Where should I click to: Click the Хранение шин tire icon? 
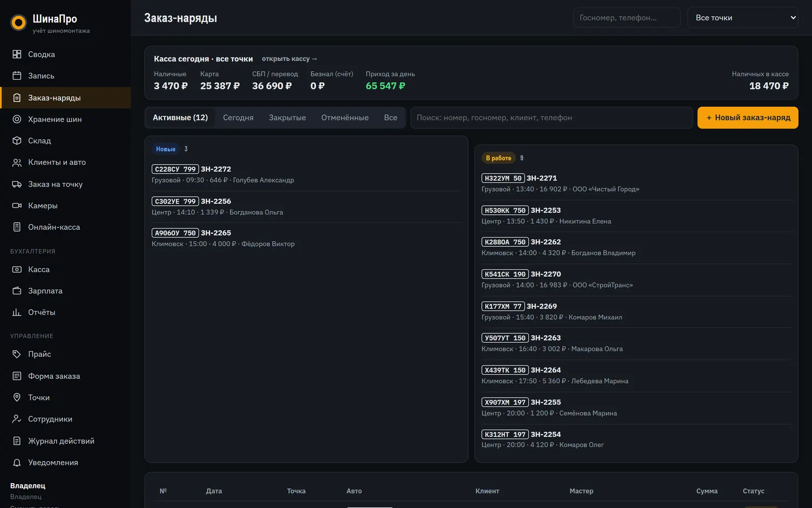17,119
